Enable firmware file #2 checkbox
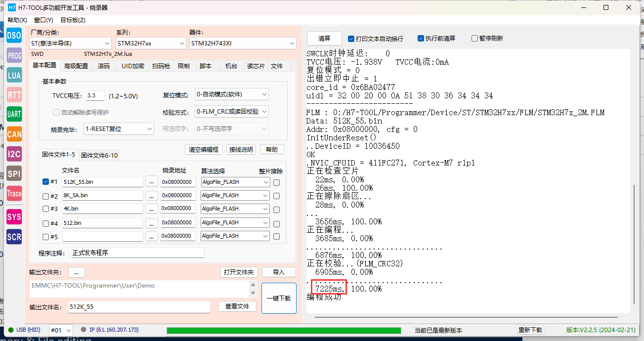The width and height of the screenshot is (644, 341). click(x=45, y=196)
